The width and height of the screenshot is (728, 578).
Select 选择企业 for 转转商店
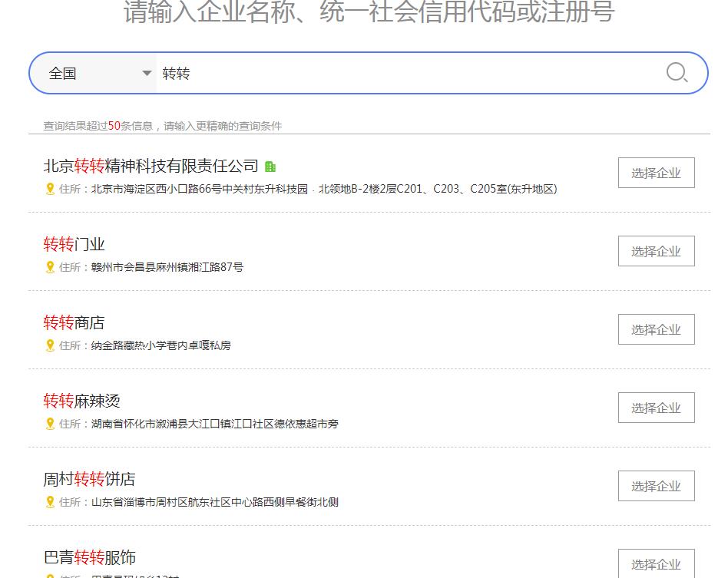click(657, 329)
